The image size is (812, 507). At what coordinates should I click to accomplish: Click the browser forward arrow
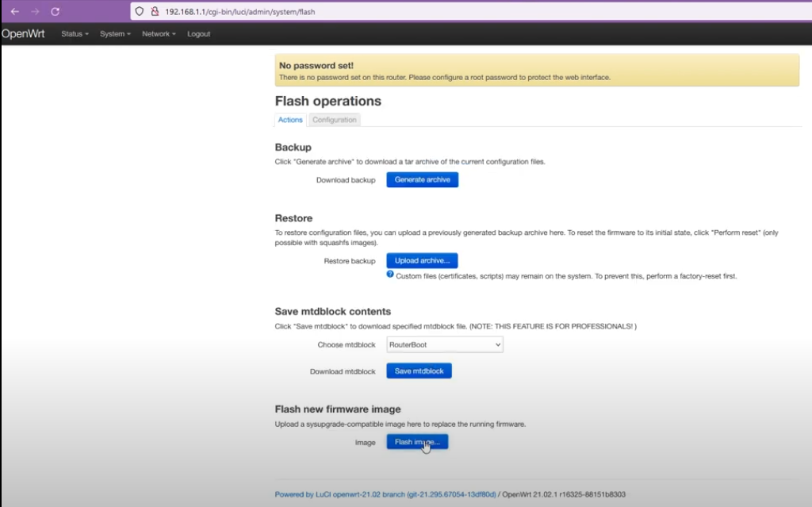pos(34,12)
